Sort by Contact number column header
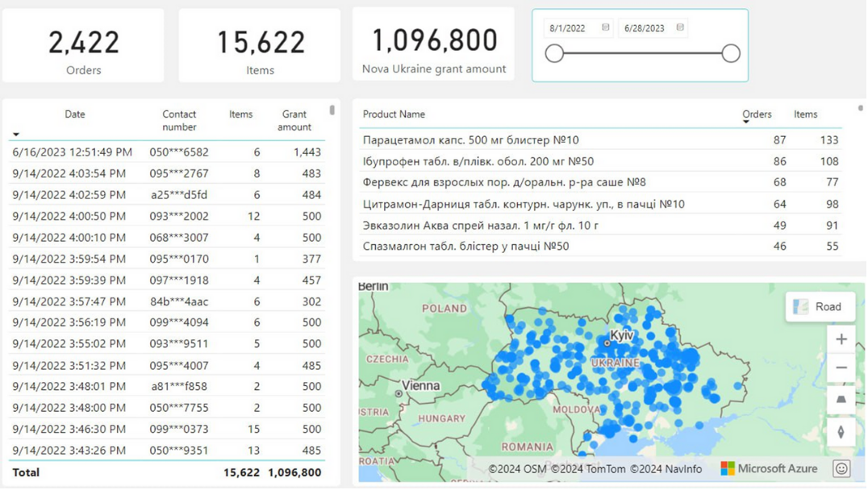Viewport: 868px width, 490px height. (179, 121)
